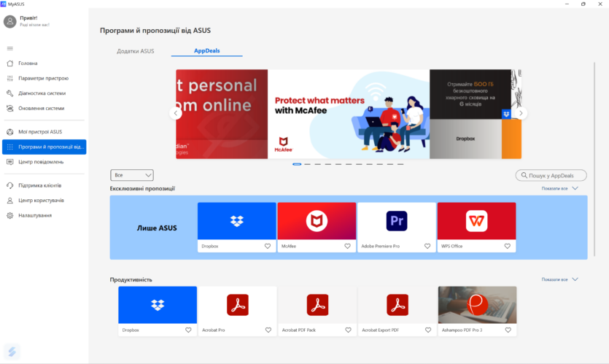This screenshot has width=609, height=364.
Task: Click Оновлення системи refresh icon
Action: click(10, 109)
